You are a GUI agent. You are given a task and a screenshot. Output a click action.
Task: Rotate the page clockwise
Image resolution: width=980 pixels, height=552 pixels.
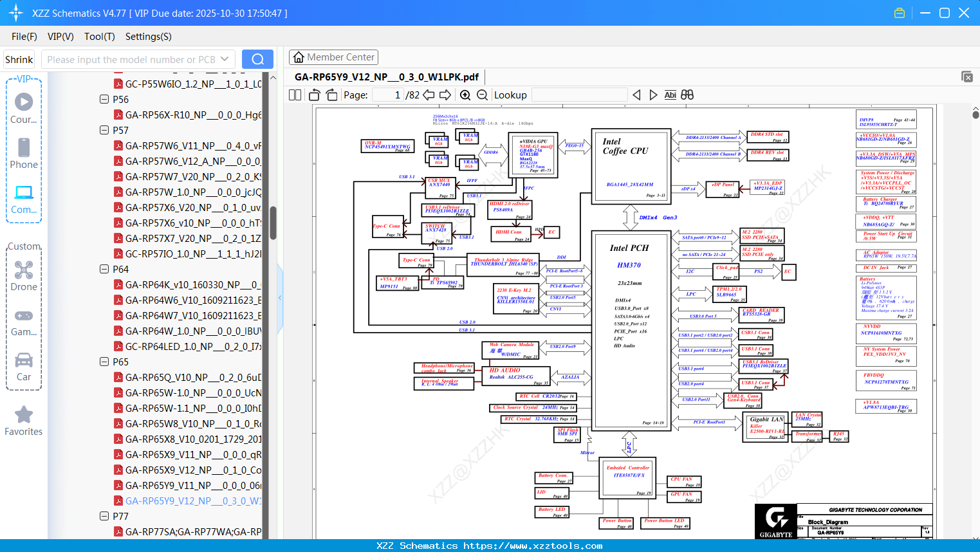click(331, 95)
